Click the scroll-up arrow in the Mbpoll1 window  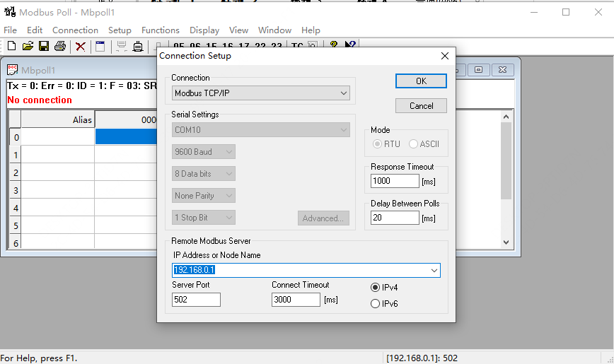tap(506, 117)
